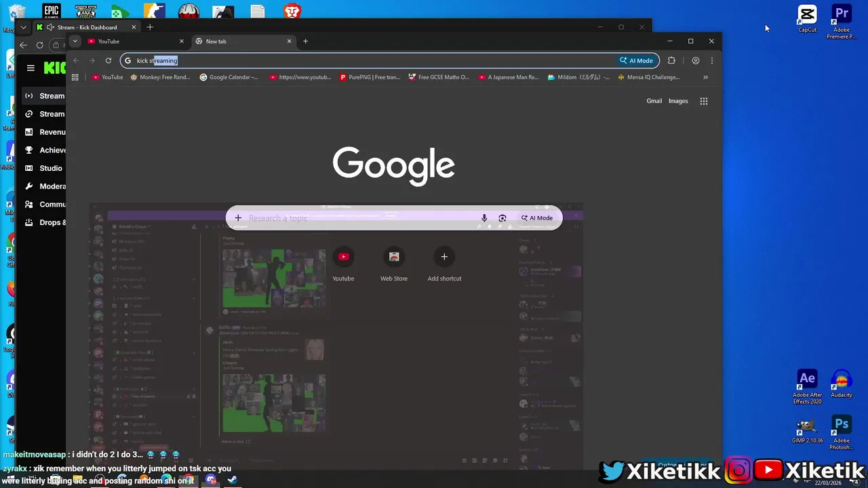Screen dimensions: 868x488
Task: Open AI Mode in the Google search box
Action: point(537,218)
